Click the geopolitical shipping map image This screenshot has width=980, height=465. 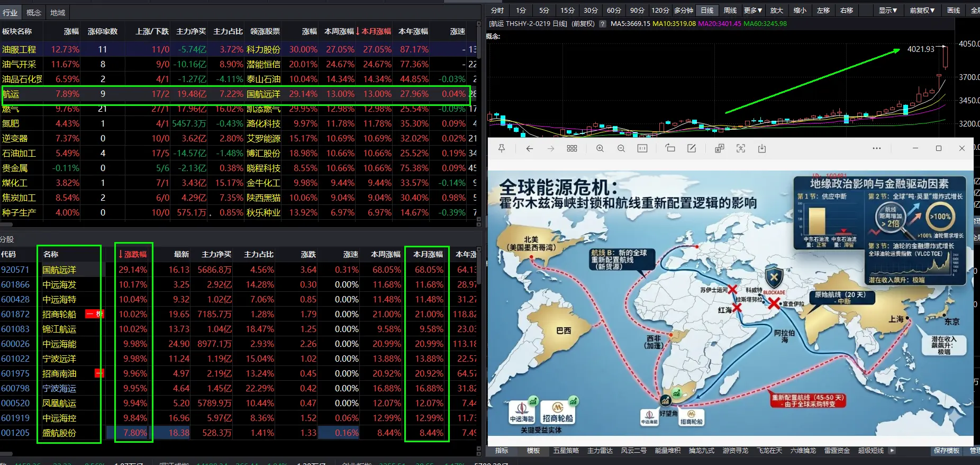point(730,303)
